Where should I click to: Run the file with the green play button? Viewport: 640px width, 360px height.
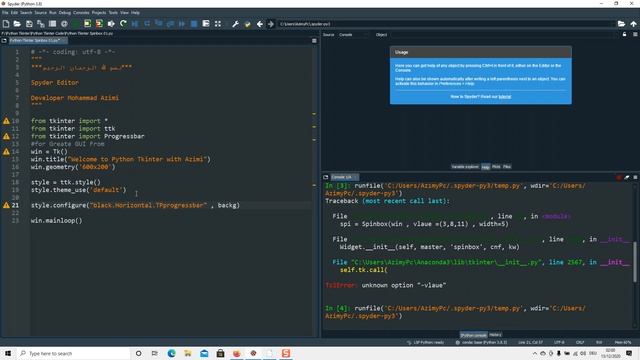[76, 24]
